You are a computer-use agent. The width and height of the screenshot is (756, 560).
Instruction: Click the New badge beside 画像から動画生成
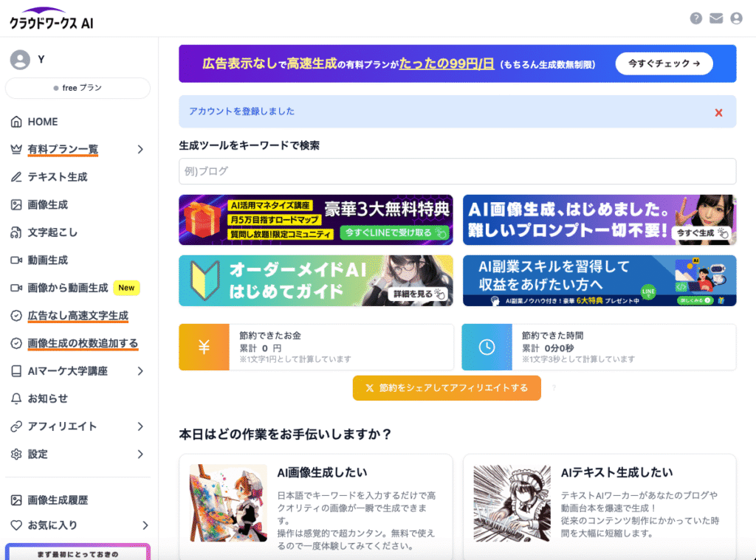click(x=126, y=288)
